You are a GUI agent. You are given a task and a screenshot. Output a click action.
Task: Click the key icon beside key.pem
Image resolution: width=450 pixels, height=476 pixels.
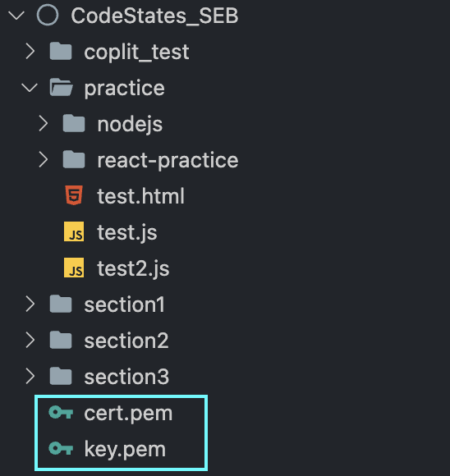(61, 448)
